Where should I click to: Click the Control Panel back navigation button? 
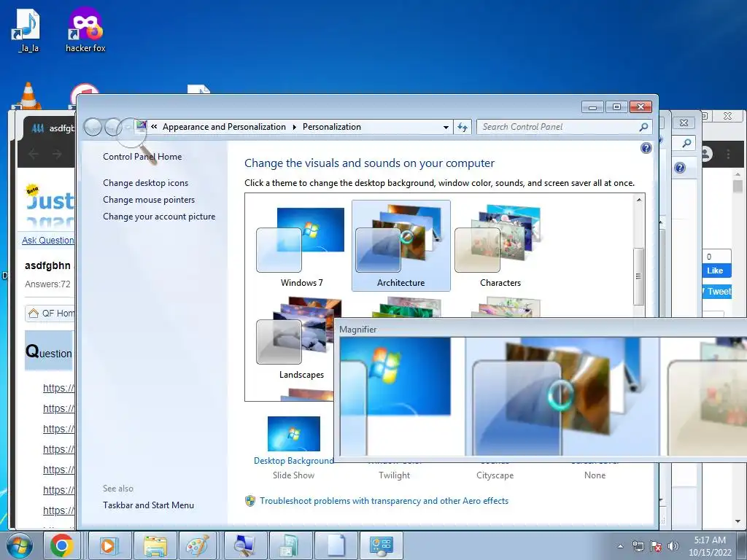tap(93, 127)
